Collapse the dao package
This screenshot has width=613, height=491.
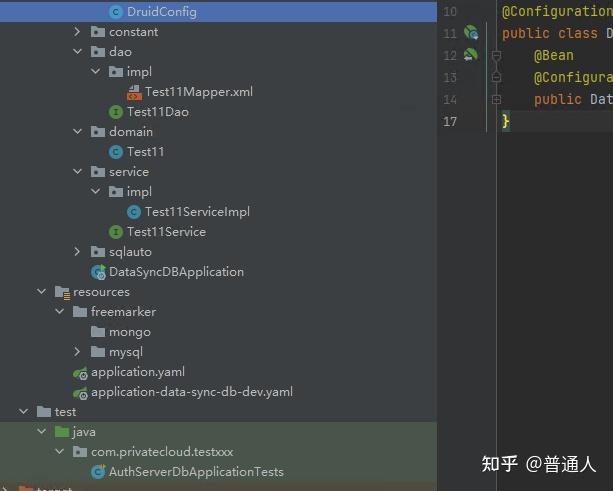[77, 52]
